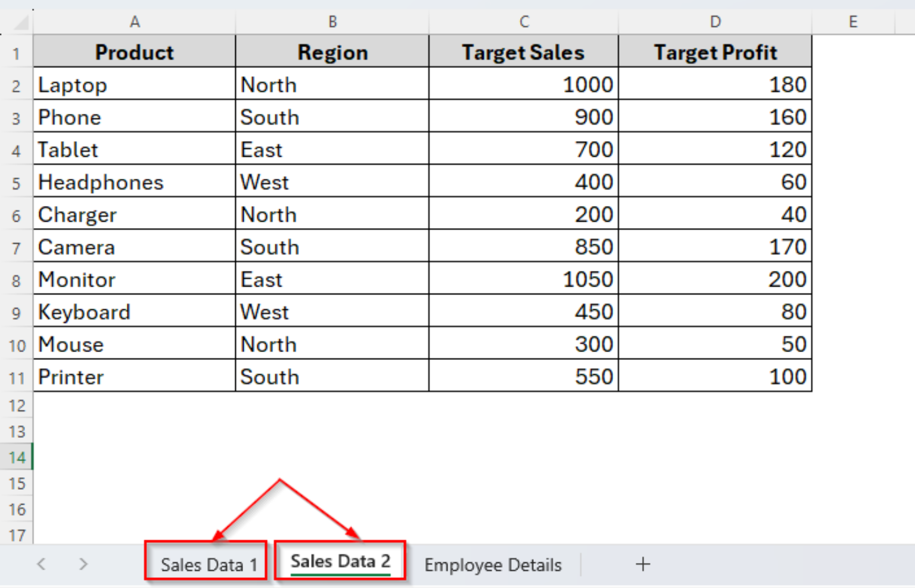Click the cell with South in row 3

click(332, 117)
